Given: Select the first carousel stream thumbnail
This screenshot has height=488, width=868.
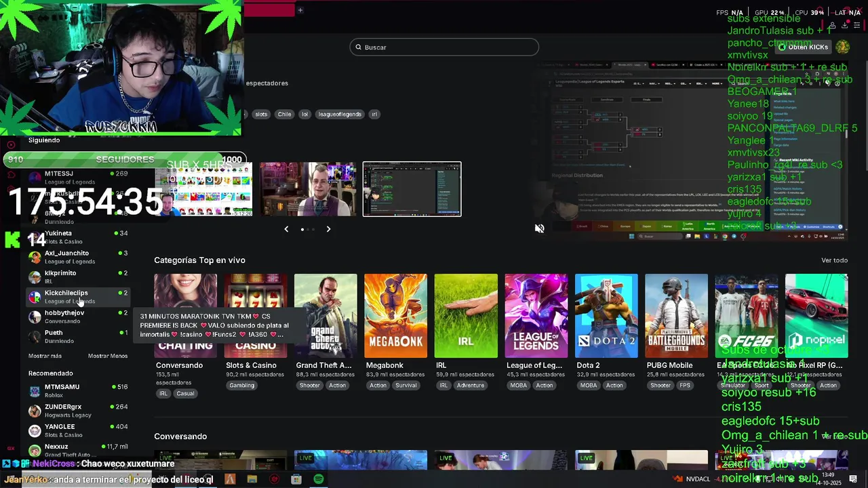Looking at the screenshot, I should click(203, 189).
